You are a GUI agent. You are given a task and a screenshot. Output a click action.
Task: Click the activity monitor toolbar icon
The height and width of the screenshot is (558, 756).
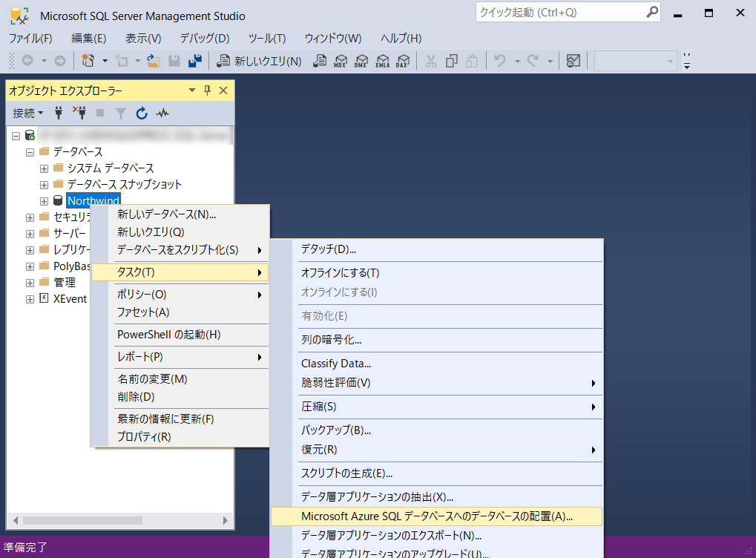point(573,61)
